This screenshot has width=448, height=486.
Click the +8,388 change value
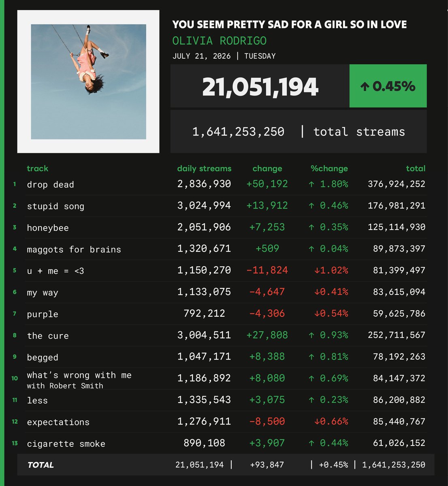(267, 357)
